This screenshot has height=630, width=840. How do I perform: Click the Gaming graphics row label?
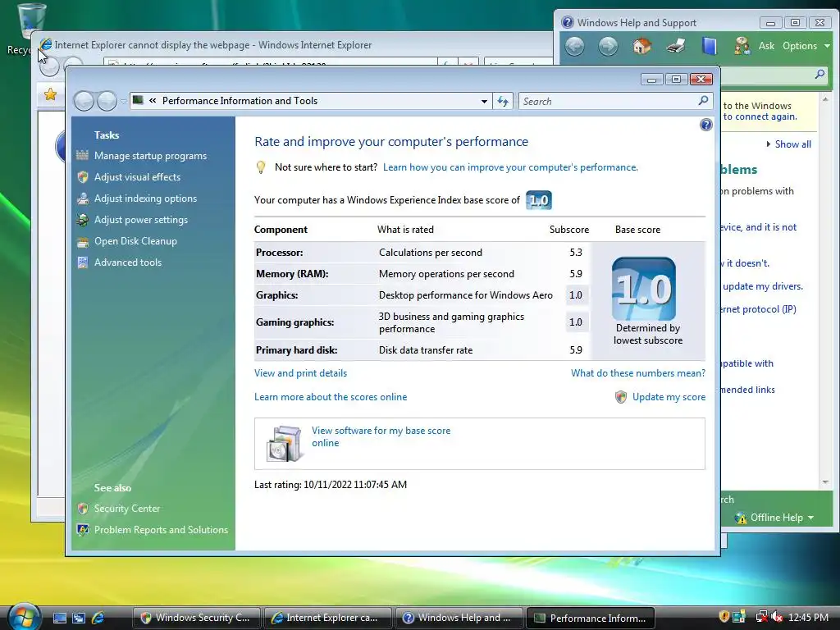coord(294,322)
